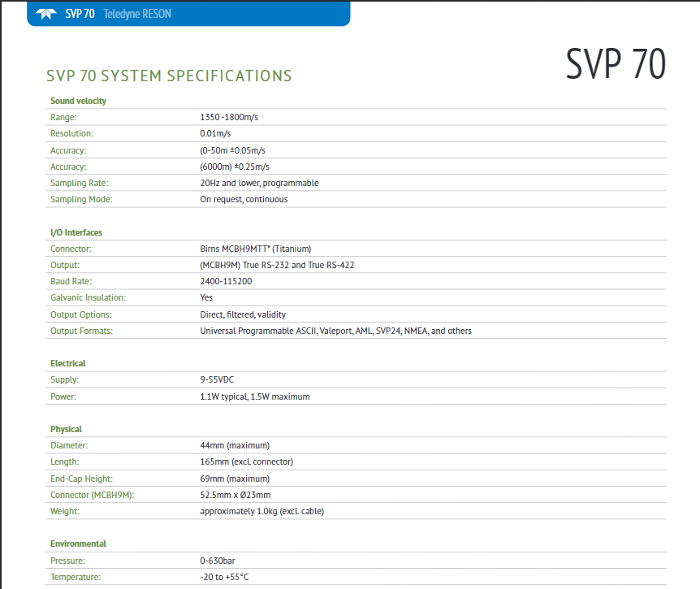The height and width of the screenshot is (589, 700).
Task: Click the 'Output Formats:' label
Action: point(81,331)
